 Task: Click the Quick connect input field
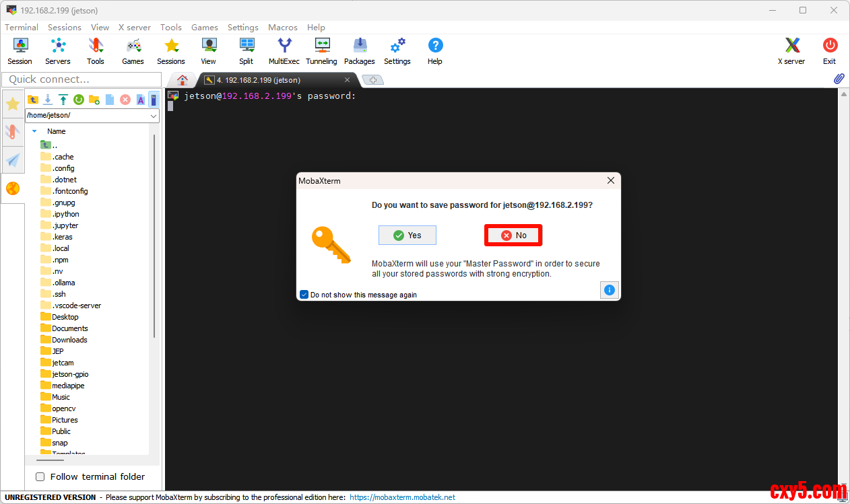tap(81, 79)
